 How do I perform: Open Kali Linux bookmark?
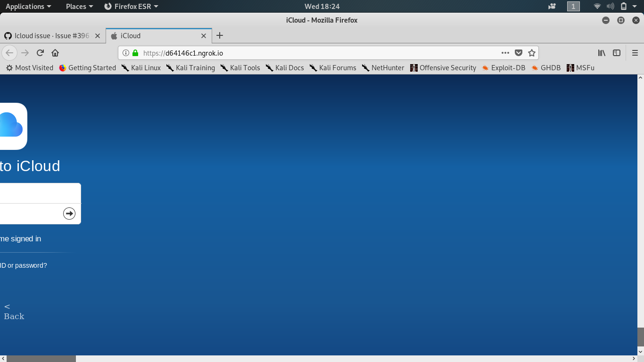[141, 68]
